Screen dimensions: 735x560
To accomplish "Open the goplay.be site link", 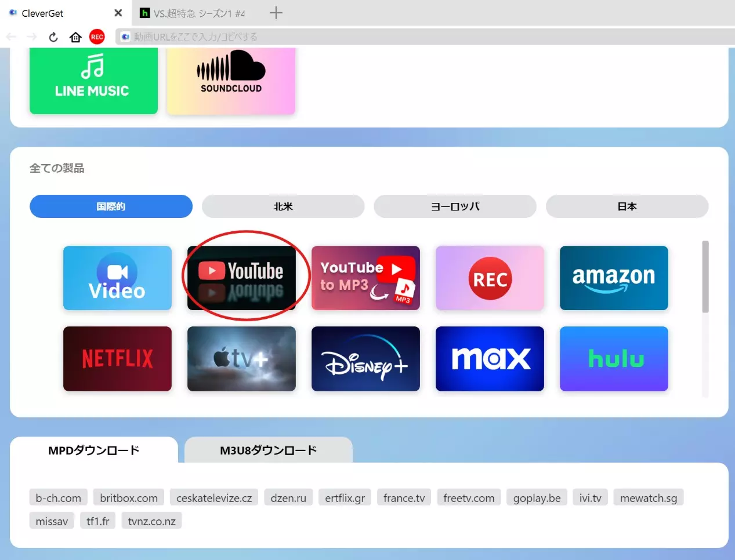I will 537,498.
